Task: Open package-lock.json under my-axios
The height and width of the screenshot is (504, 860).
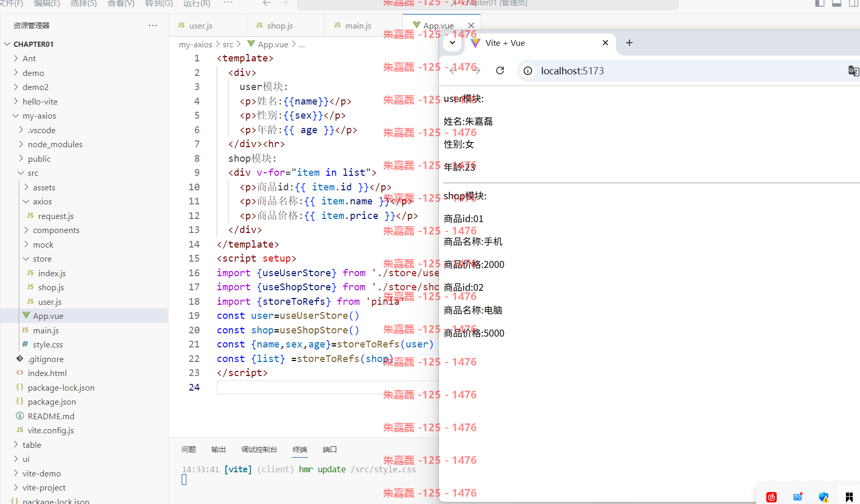Action: (x=61, y=387)
